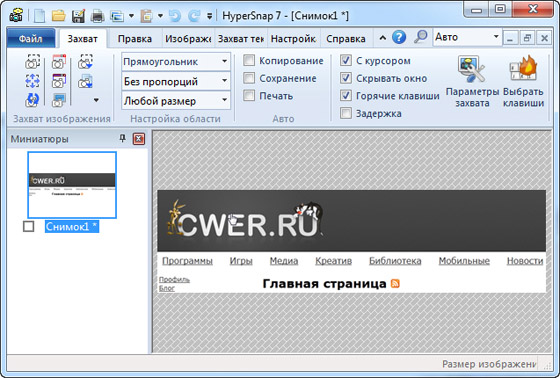Open quick access toolbar customize arrow

(x=210, y=16)
